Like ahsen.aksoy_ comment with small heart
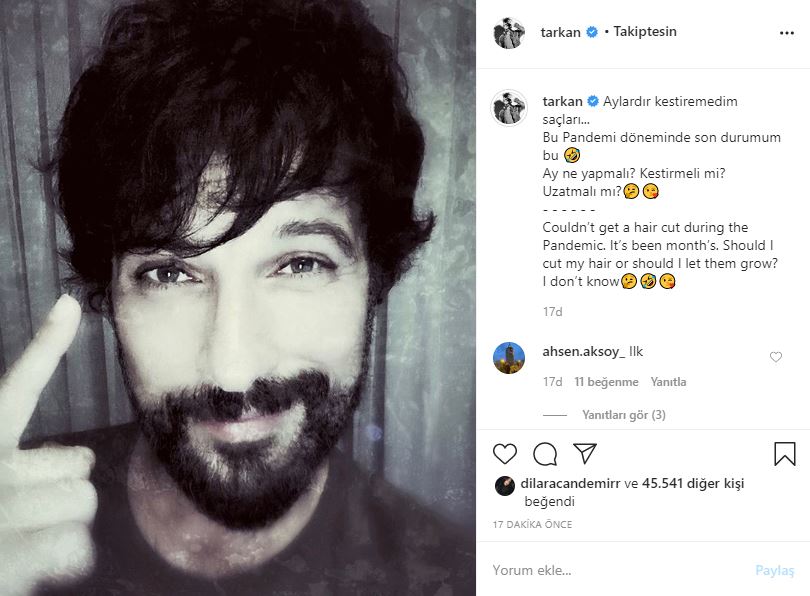 tap(775, 357)
